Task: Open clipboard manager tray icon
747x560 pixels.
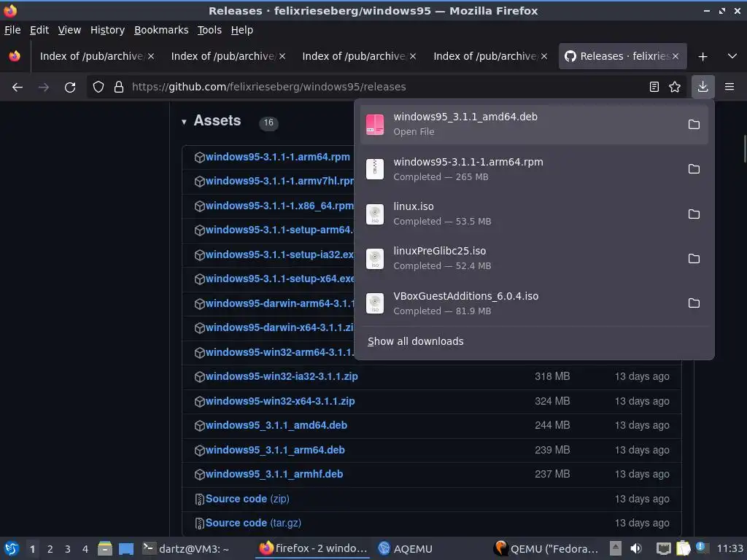Action: point(683,548)
